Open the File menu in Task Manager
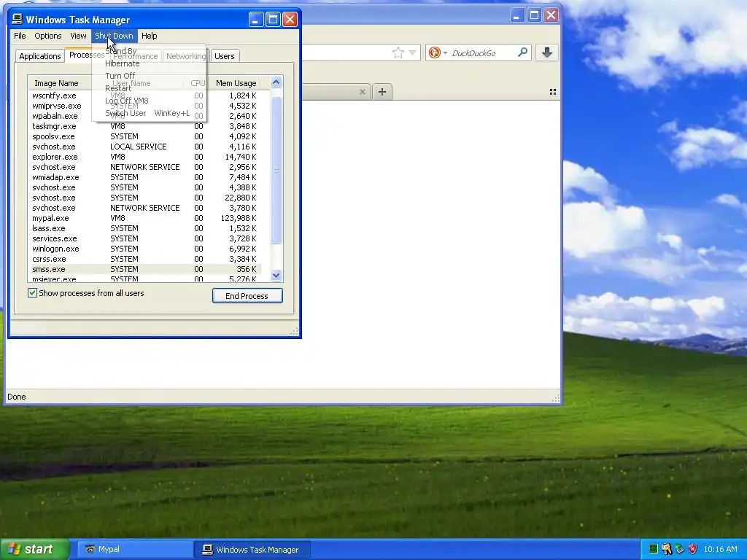This screenshot has height=560, width=747. point(20,36)
